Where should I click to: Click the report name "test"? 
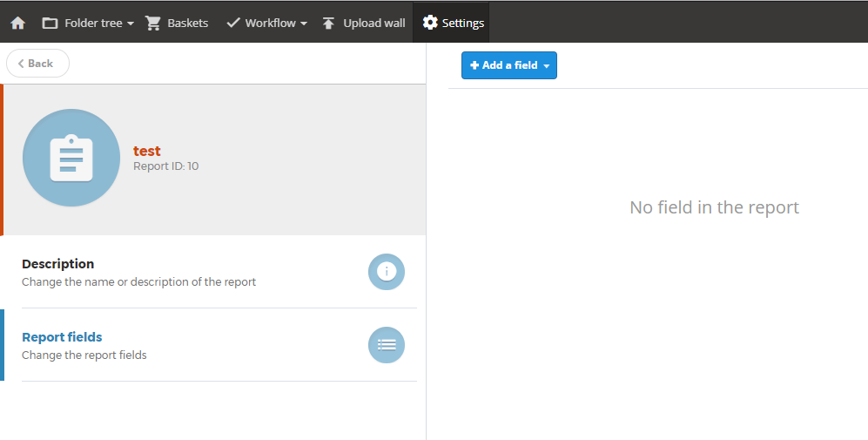pos(146,151)
